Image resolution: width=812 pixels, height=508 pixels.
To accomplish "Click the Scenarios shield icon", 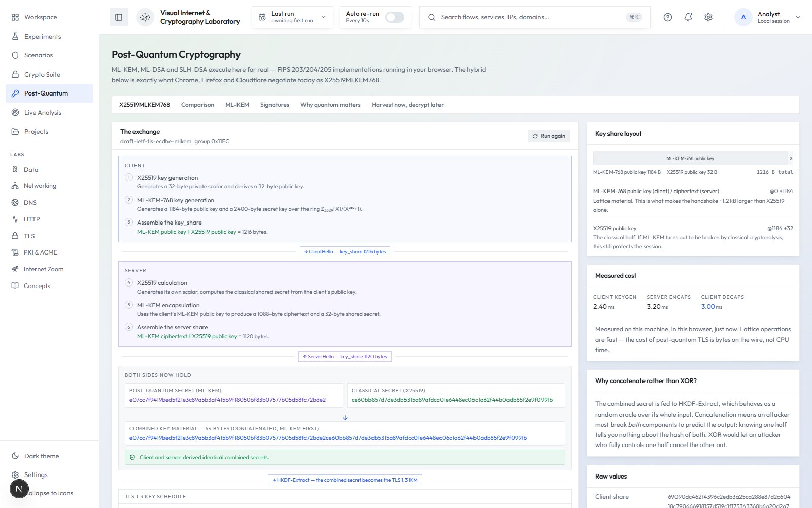I will 15,55.
